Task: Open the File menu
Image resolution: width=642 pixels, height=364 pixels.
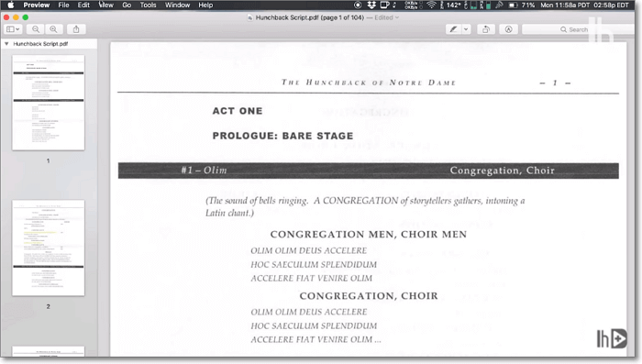Action: (63, 5)
